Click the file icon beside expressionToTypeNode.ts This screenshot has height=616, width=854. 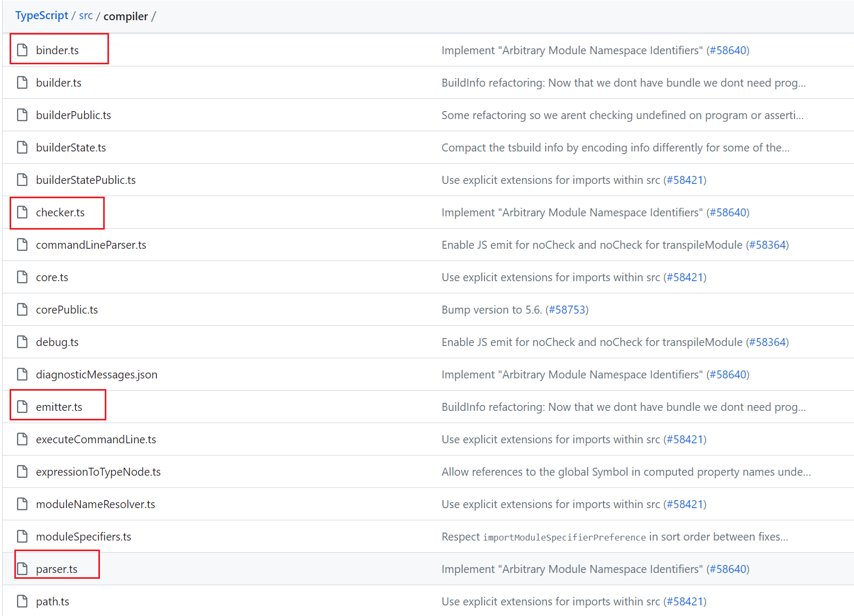22,471
